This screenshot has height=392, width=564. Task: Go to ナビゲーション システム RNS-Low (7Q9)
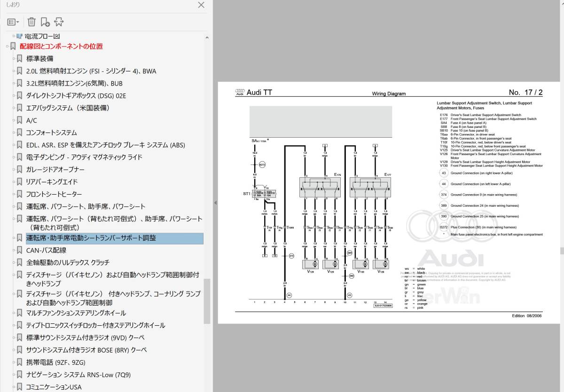coord(78,375)
